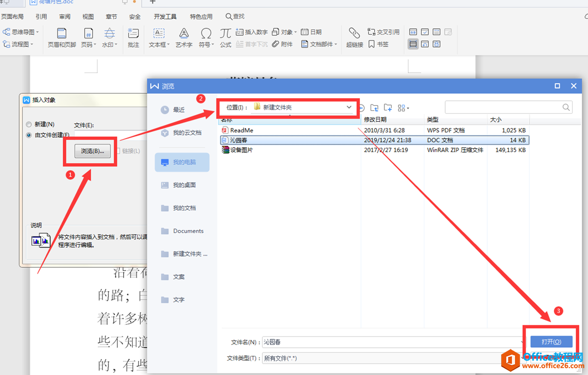This screenshot has height=375, width=588.
Task: Open the 视图 tab
Action: click(x=88, y=17)
